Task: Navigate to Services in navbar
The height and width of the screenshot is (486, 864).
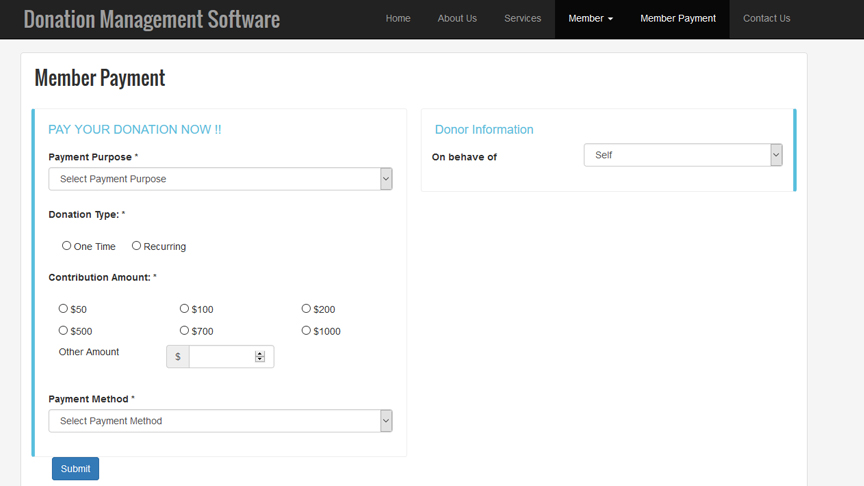Action: tap(522, 19)
